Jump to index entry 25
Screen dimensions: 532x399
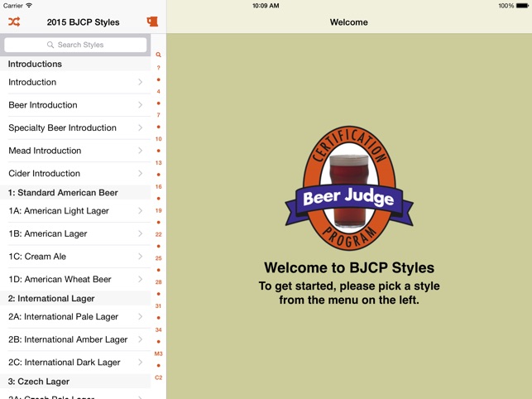tap(159, 258)
